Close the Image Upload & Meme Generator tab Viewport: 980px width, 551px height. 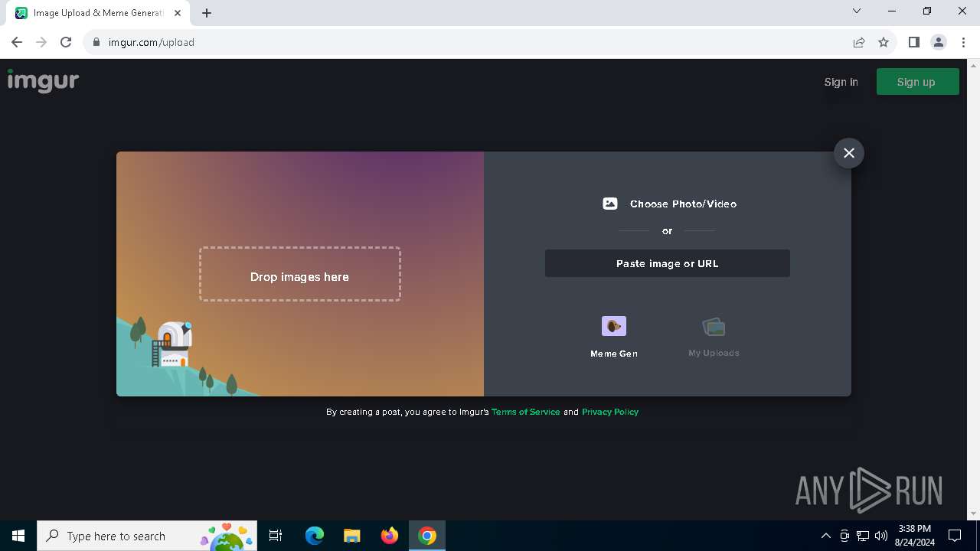click(178, 13)
